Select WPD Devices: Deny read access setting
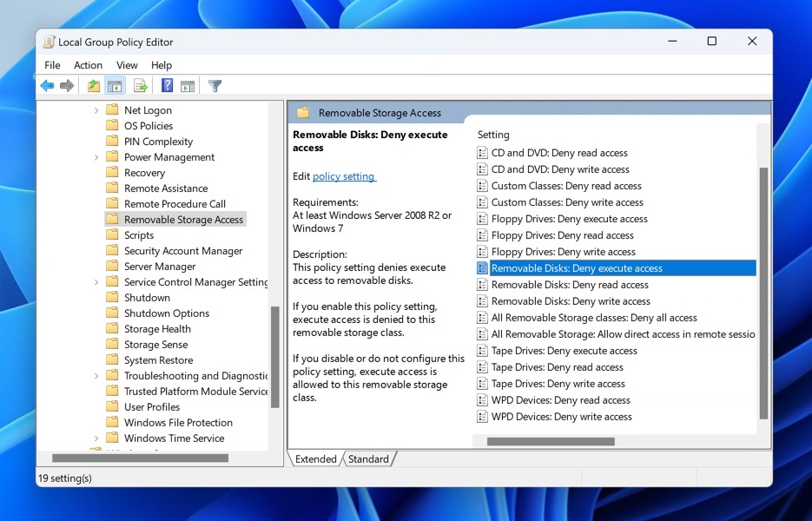Image resolution: width=812 pixels, height=521 pixels. [x=560, y=400]
